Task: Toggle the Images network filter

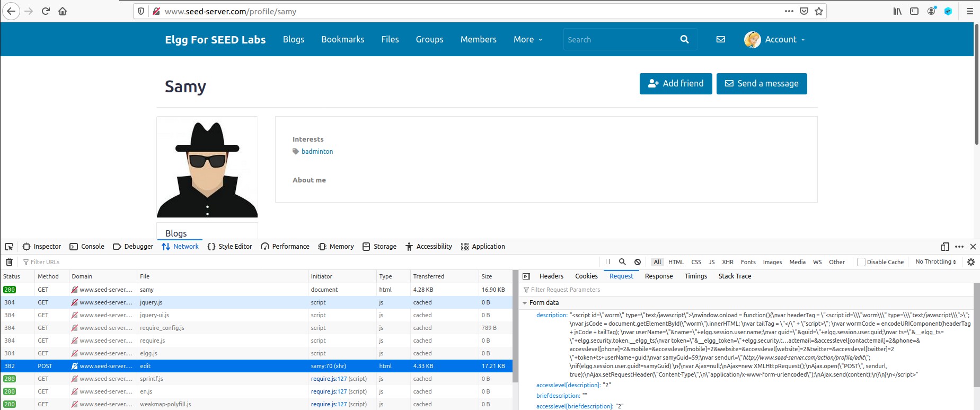Action: (772, 262)
